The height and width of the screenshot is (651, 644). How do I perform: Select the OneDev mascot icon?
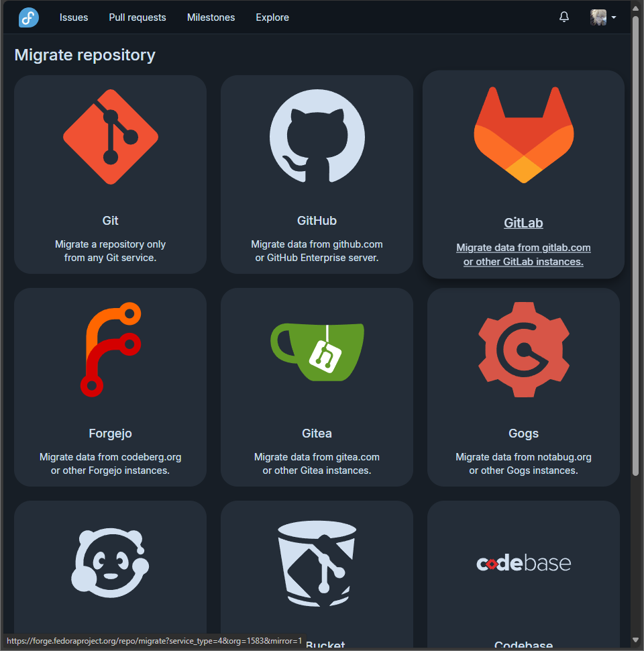click(110, 562)
